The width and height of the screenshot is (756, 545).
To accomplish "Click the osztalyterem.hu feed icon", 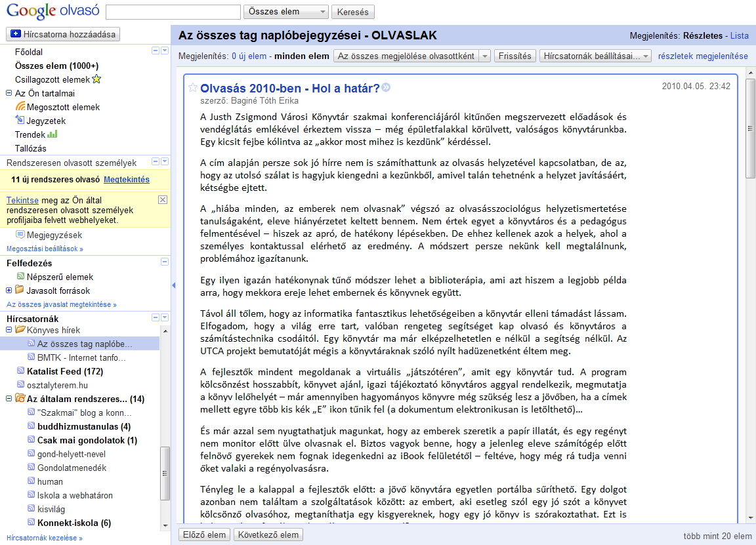I will (21, 384).
